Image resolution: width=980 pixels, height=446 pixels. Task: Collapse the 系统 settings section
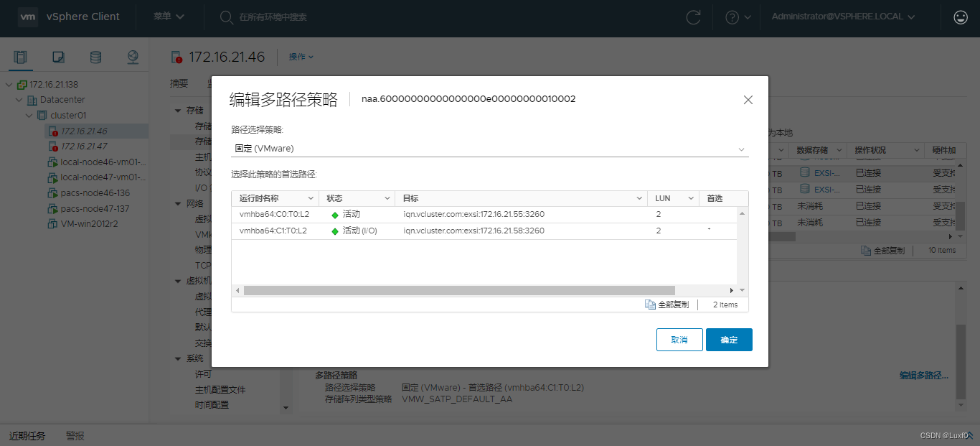179,358
